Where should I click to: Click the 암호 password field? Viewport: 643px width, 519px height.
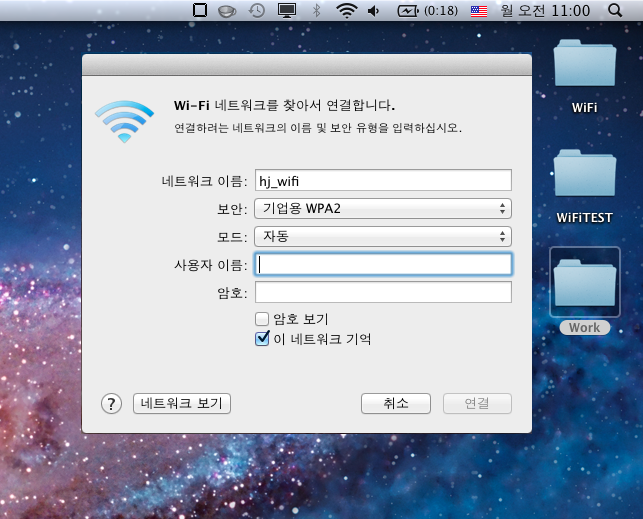coord(383,292)
